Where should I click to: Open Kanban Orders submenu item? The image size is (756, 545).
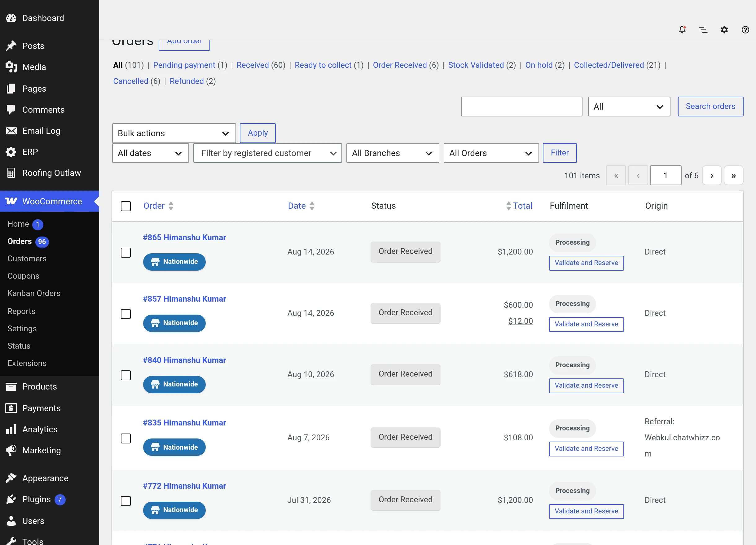click(34, 293)
